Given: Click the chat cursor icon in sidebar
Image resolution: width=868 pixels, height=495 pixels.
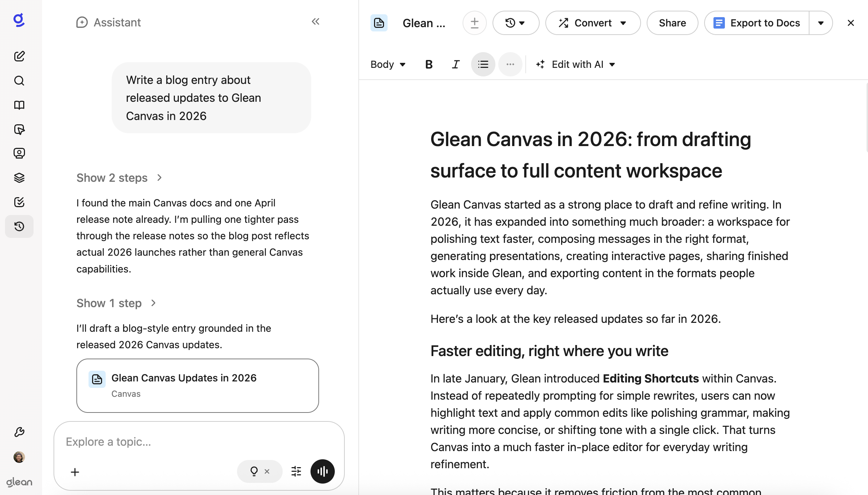Looking at the screenshot, I should click(19, 129).
